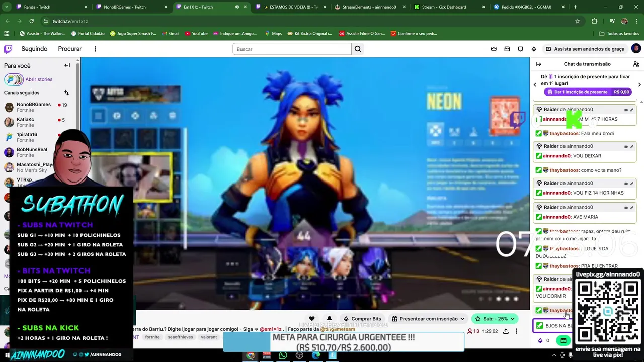
Task: Open Chrome apps grid in bookmarks bar
Action: click(x=7, y=34)
